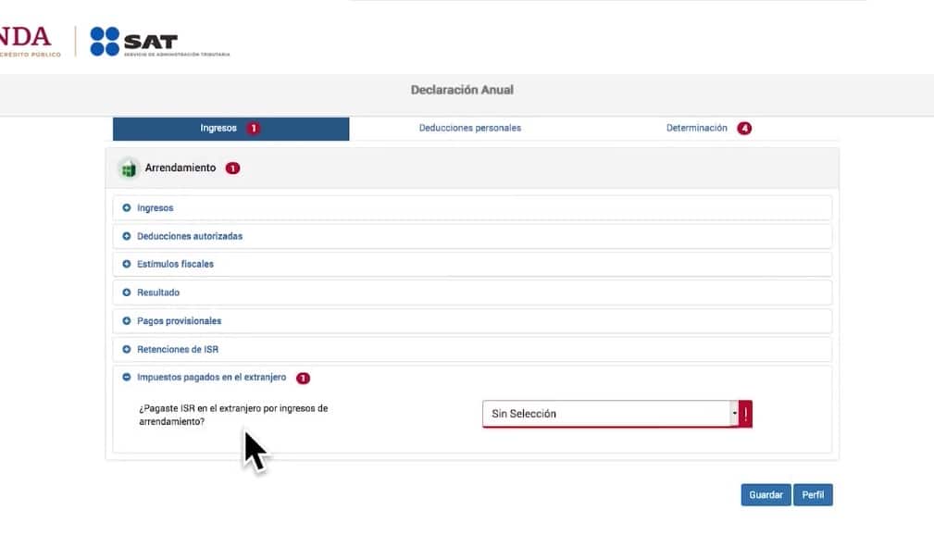Click the red badge on Determinación tab
Screen dimensions: 934x560
click(744, 129)
